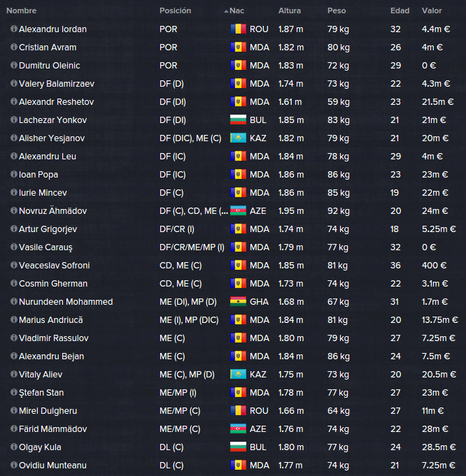The height and width of the screenshot is (476, 466).
Task: Select the Mirel Dulgheru row
Action: (x=233, y=411)
